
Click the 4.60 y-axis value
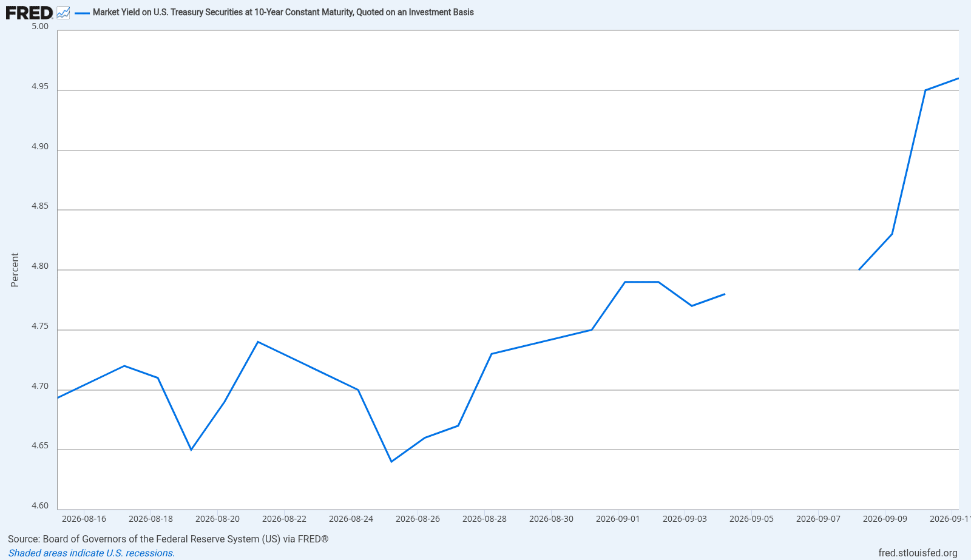[x=40, y=505]
